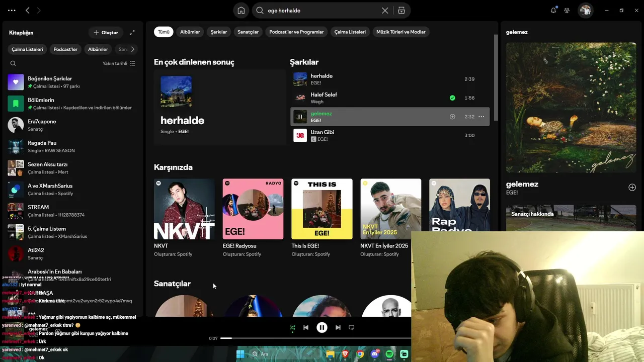The image size is (644, 362).
Task: Open Ragada Pau single
Action: click(x=73, y=146)
